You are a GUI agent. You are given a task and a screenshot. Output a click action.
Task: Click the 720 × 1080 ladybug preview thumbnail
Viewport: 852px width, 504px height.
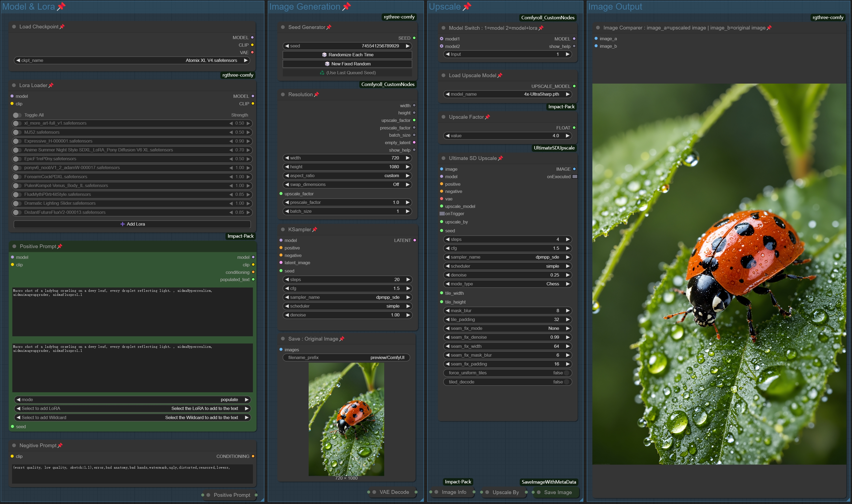click(346, 419)
